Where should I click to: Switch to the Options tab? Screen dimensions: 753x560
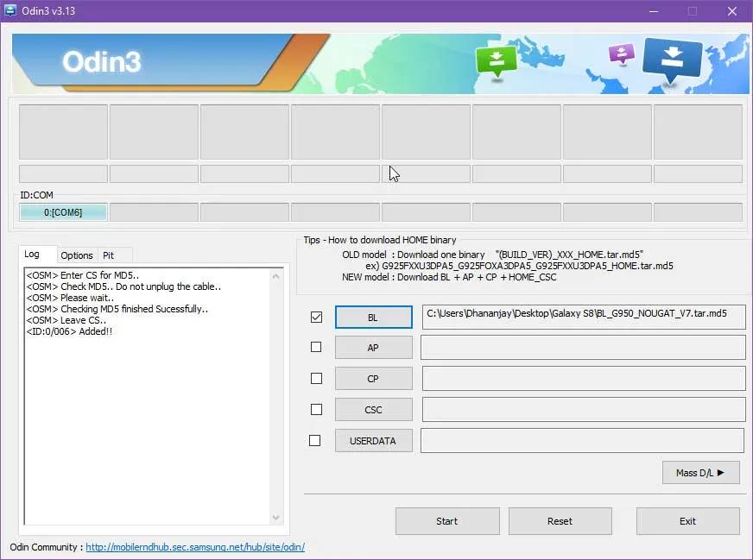click(77, 255)
